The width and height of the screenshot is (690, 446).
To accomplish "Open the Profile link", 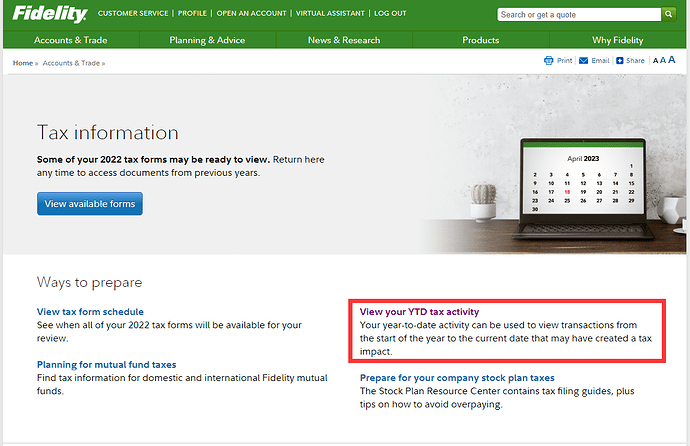I will coord(192,13).
